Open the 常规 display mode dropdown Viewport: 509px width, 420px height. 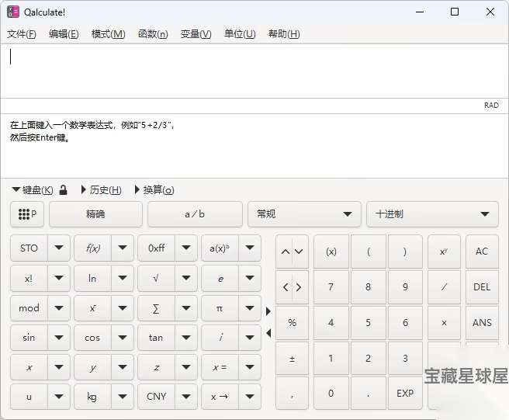304,214
